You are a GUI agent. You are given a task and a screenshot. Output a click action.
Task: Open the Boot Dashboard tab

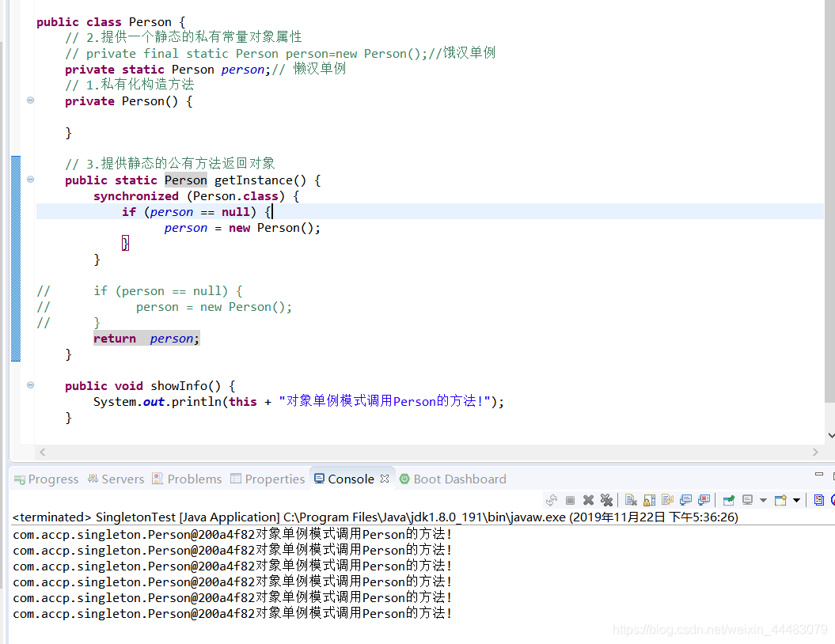pos(454,479)
